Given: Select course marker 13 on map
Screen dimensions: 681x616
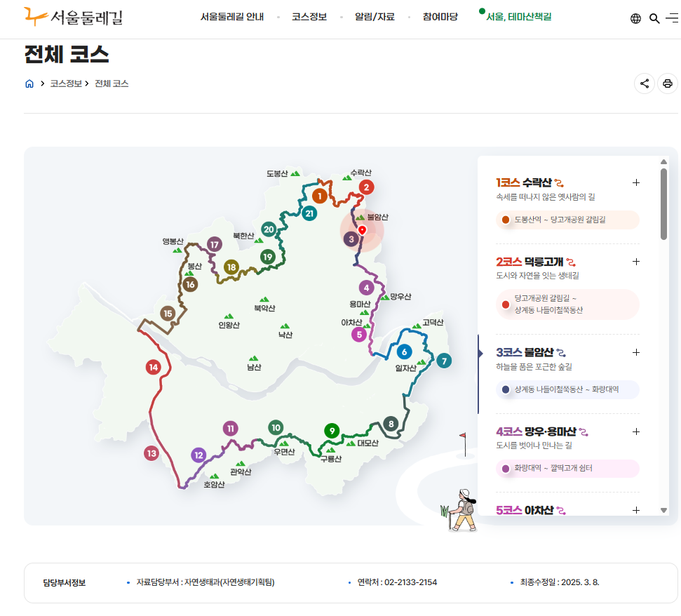Looking at the screenshot, I should 151,453.
